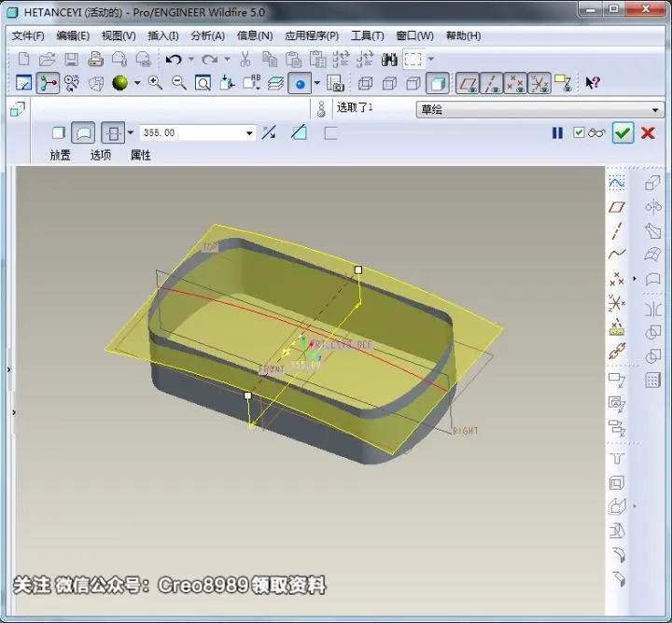Expand the depth option arrow
Viewport: 672px width, 623px height.
pyautogui.click(x=131, y=132)
